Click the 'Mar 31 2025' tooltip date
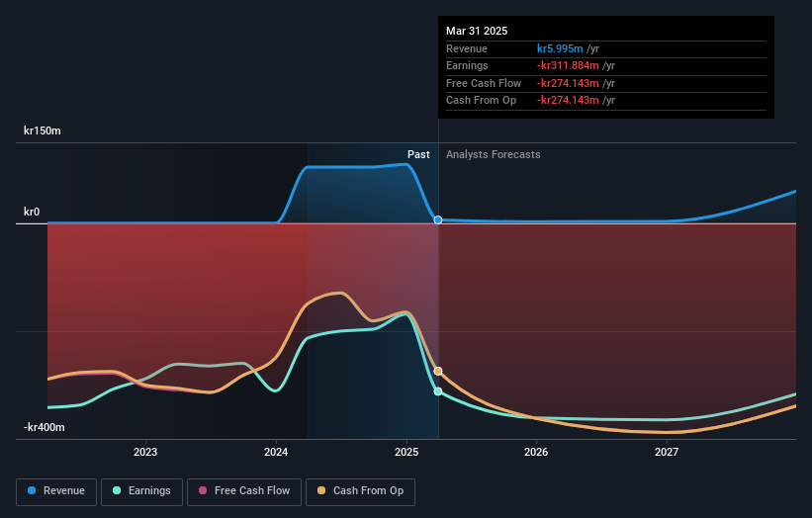 pyautogui.click(x=477, y=31)
